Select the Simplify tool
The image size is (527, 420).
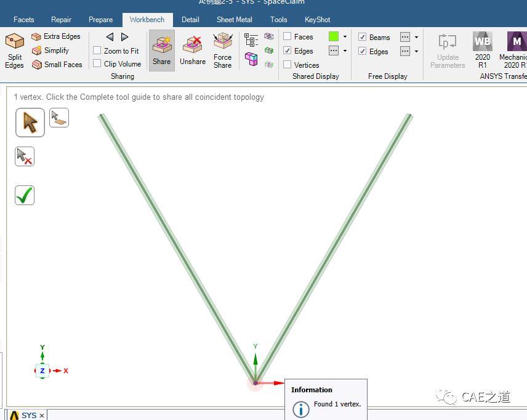(x=50, y=50)
